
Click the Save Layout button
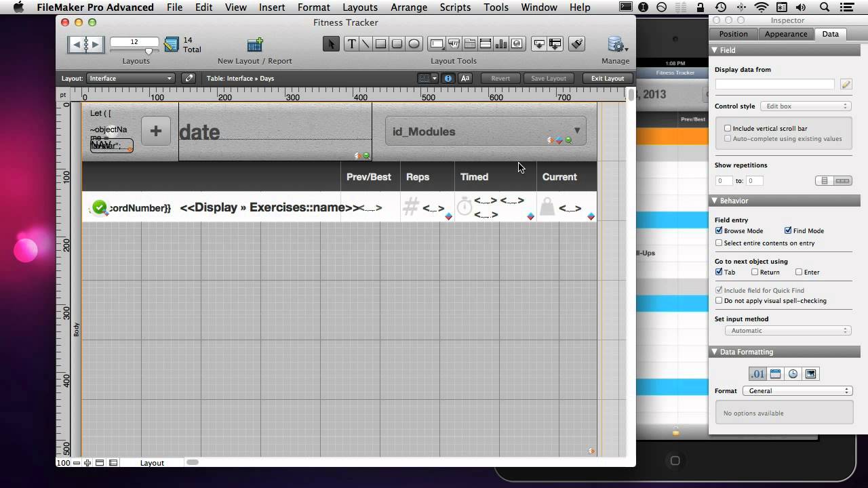pos(549,79)
